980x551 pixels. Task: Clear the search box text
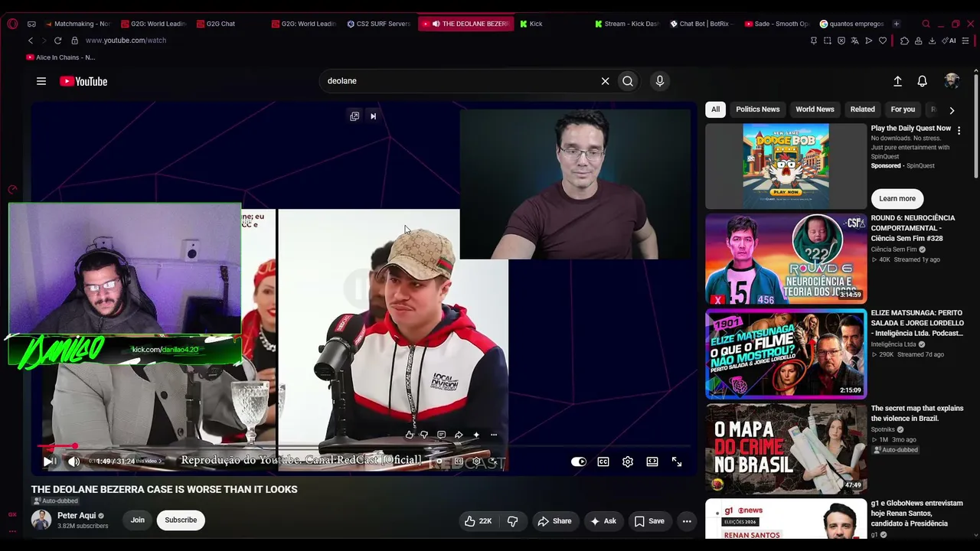pyautogui.click(x=605, y=81)
